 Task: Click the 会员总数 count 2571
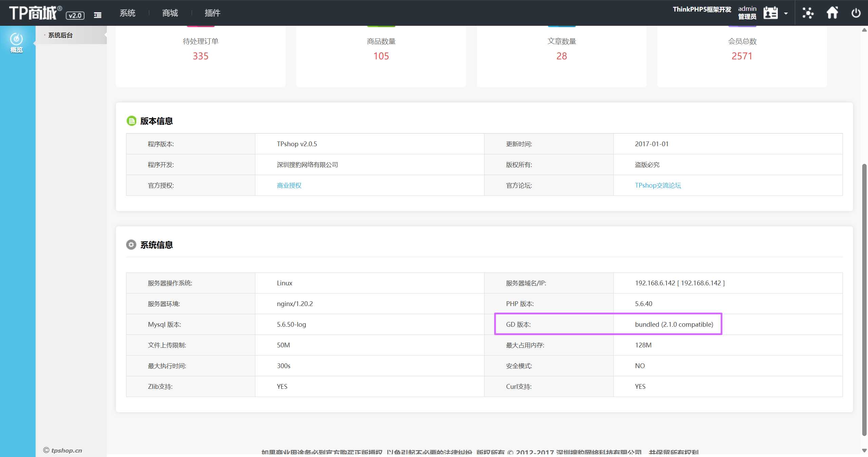pos(742,56)
